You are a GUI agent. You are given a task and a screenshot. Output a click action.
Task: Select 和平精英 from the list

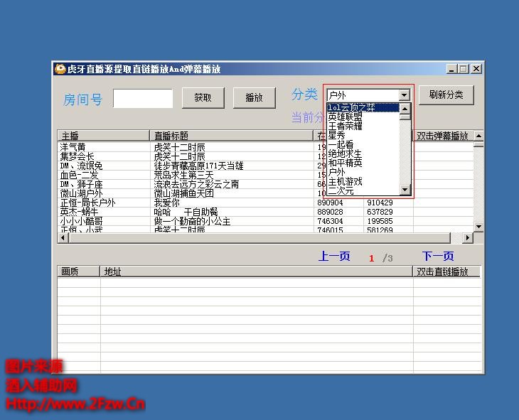point(363,163)
